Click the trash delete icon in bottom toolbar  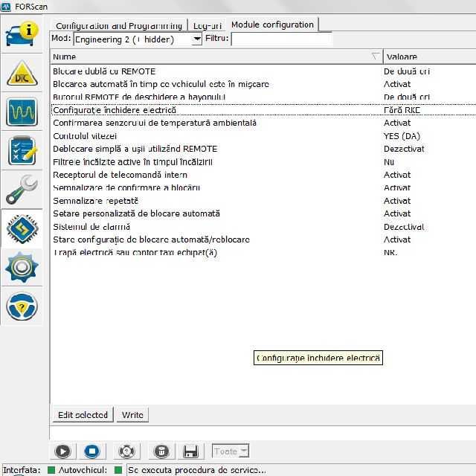pos(161,451)
